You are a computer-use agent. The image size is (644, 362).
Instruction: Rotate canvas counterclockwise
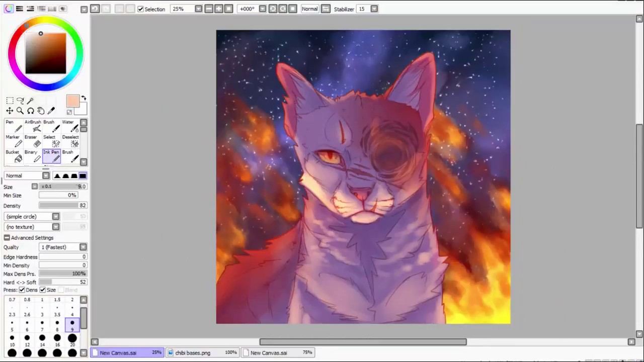(273, 9)
